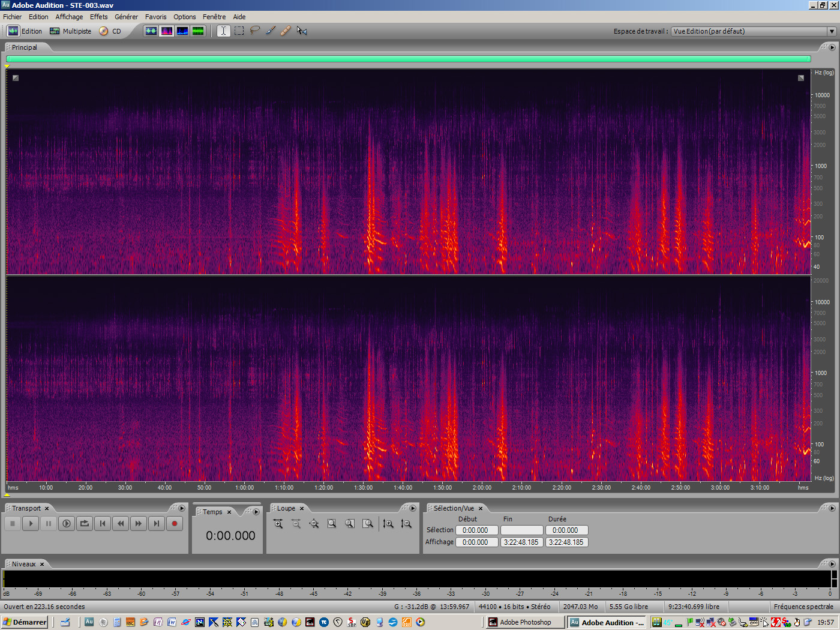This screenshot has height=630, width=840.
Task: Select the Effects Paintbrush tool
Action: (270, 31)
